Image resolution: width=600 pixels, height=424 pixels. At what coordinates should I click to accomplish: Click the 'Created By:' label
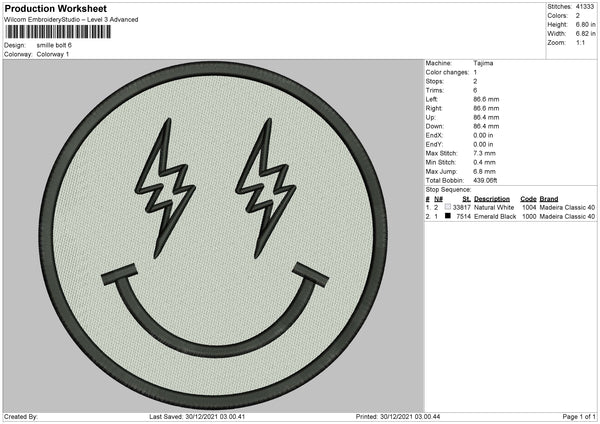click(21, 417)
